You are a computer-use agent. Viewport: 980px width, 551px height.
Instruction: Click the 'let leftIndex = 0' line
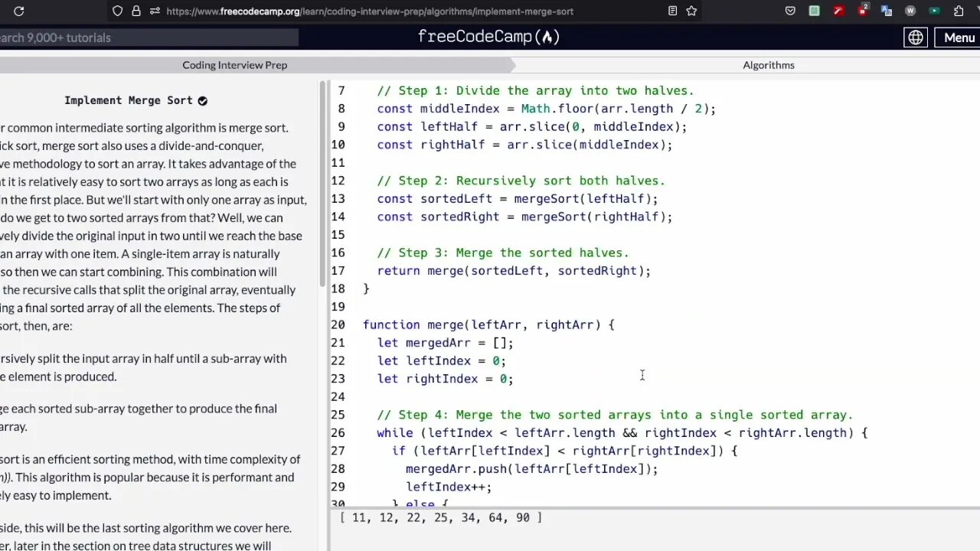pos(441,360)
